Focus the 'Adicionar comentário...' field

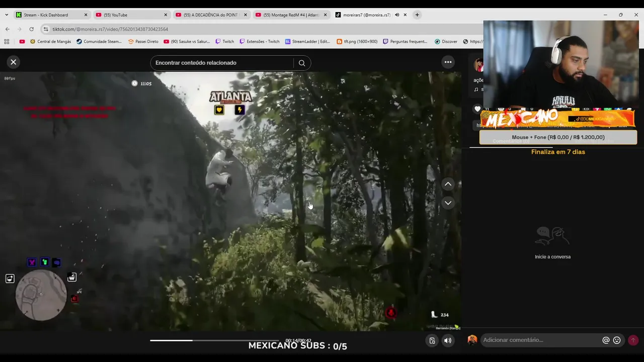[541, 340]
